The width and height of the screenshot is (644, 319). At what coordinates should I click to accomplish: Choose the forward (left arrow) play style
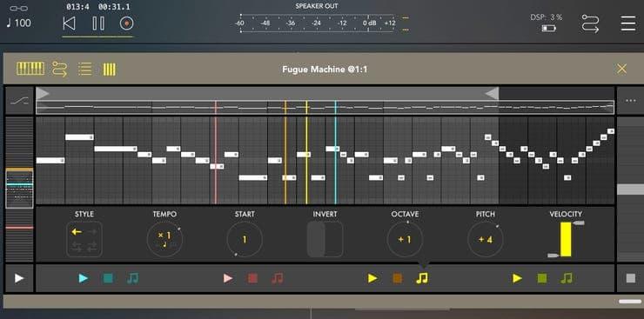tap(77, 232)
